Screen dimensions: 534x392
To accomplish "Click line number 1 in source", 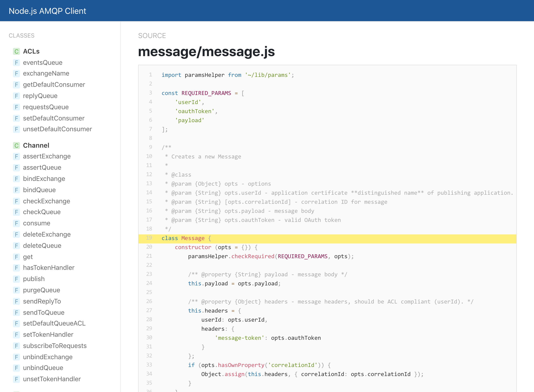I will [150, 75].
